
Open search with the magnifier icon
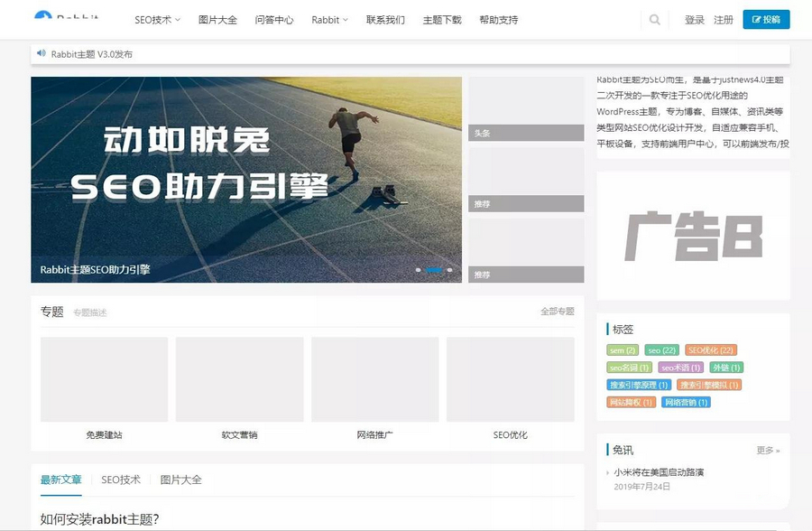tap(654, 20)
